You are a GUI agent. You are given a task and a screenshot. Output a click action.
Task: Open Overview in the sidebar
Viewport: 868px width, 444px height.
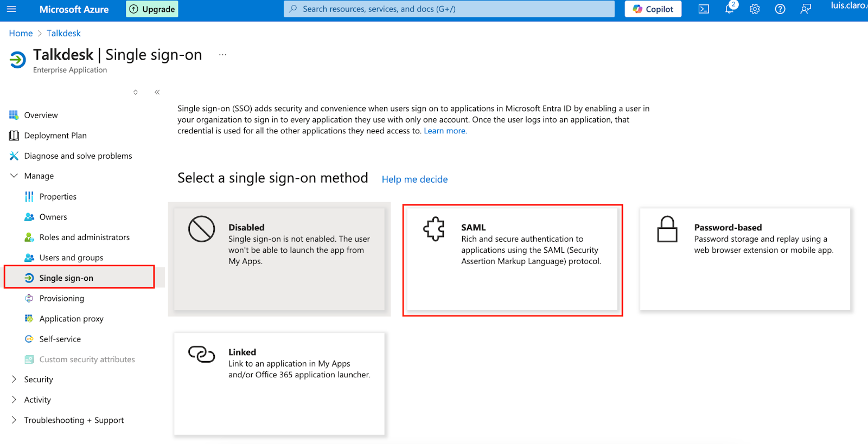[x=41, y=115]
